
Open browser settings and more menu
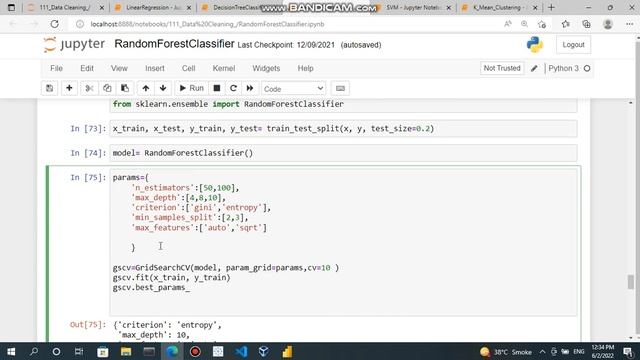tap(629, 24)
